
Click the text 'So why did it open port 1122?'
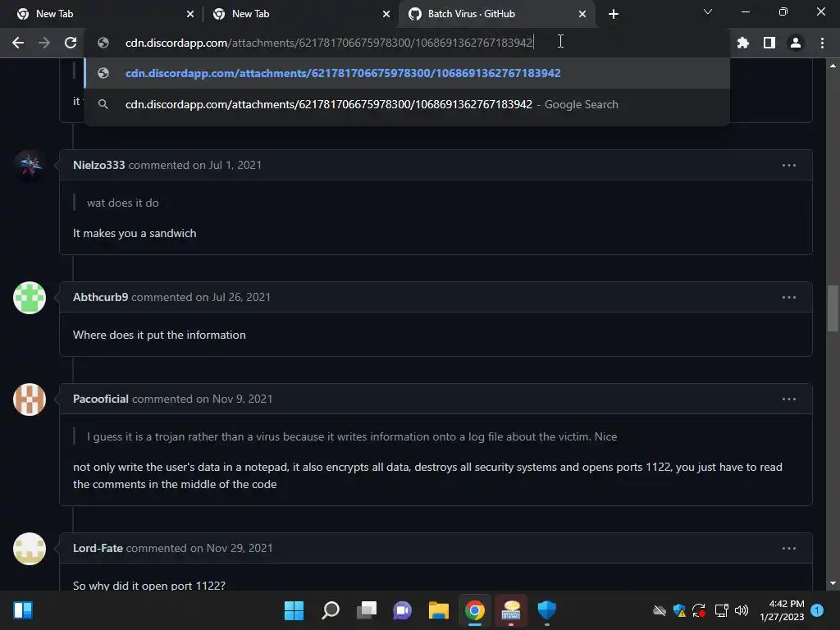pos(149,585)
